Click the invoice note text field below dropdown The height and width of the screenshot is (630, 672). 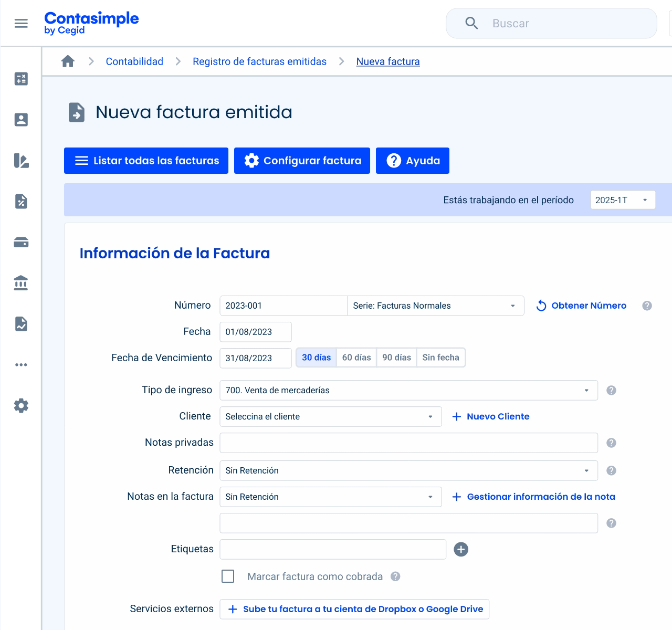point(408,523)
